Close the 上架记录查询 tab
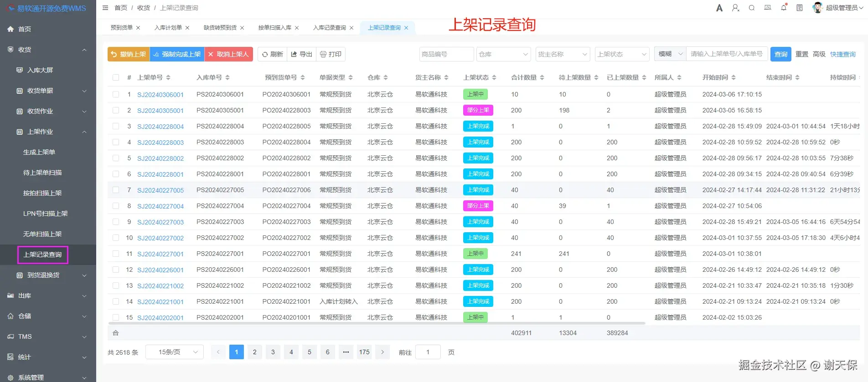The height and width of the screenshot is (382, 868). pos(406,28)
